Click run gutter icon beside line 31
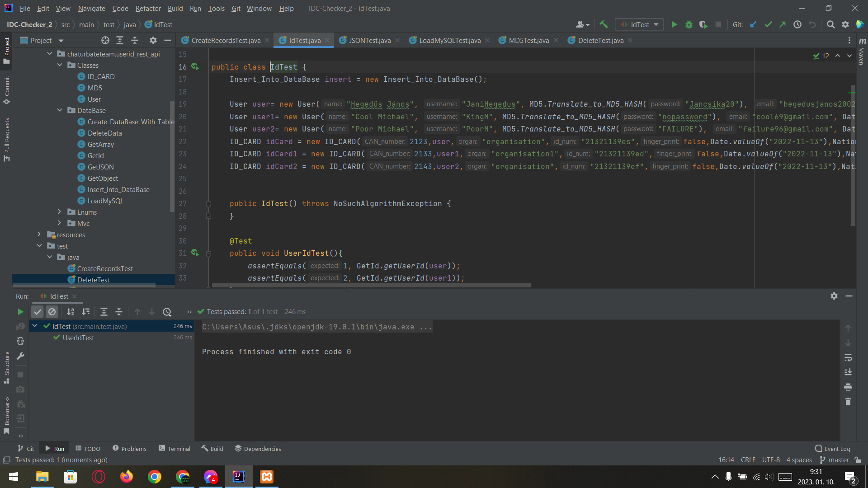 pos(195,253)
